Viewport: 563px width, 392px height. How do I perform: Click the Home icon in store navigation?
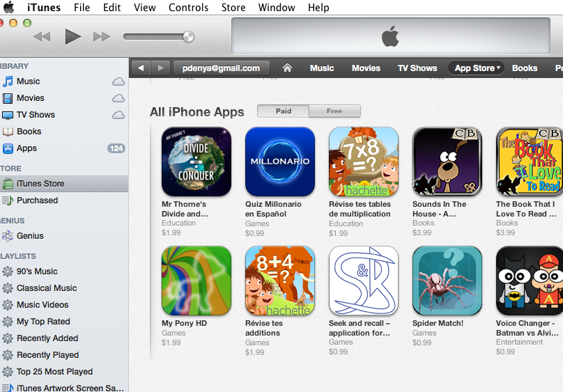point(287,68)
